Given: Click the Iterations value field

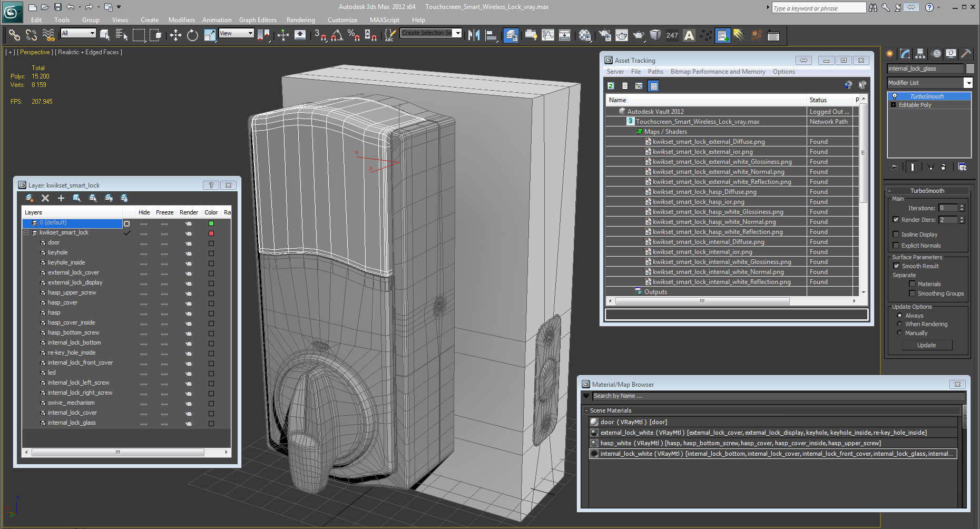Looking at the screenshot, I should 948,208.
